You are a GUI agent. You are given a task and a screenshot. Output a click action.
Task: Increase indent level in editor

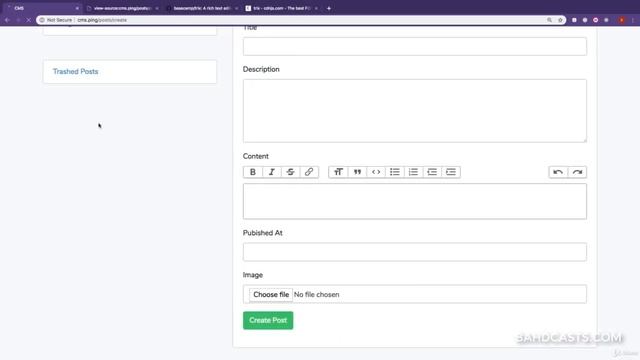pyautogui.click(x=451, y=172)
